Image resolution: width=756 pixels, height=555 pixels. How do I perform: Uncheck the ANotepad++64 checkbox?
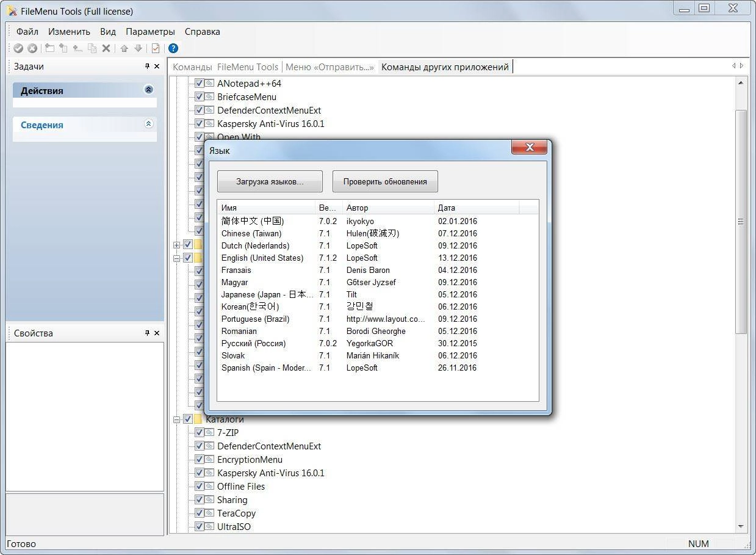tap(199, 83)
